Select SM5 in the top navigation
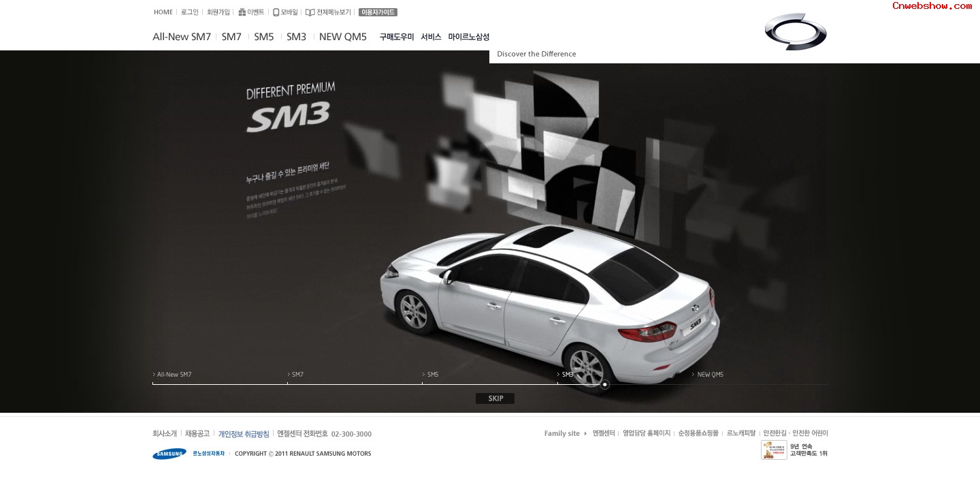 (264, 37)
